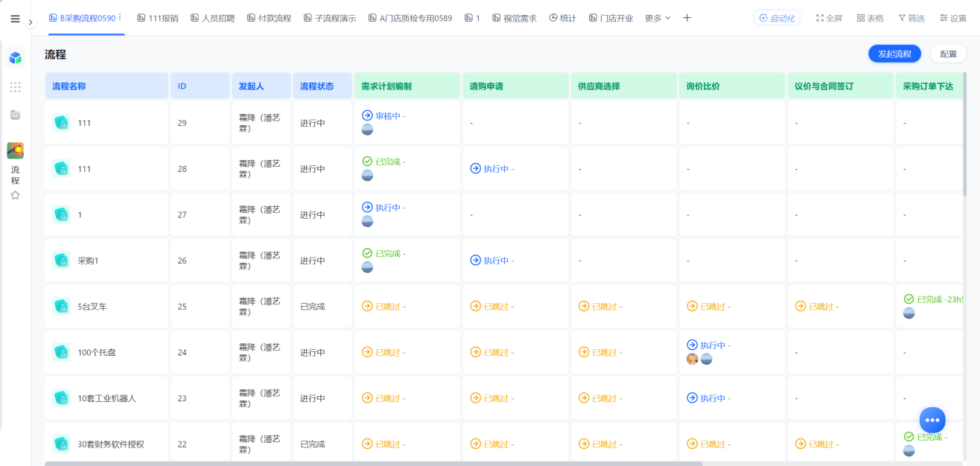The width and height of the screenshot is (980, 466).
Task: Enter 全屏 fullscreen mode
Action: [829, 18]
